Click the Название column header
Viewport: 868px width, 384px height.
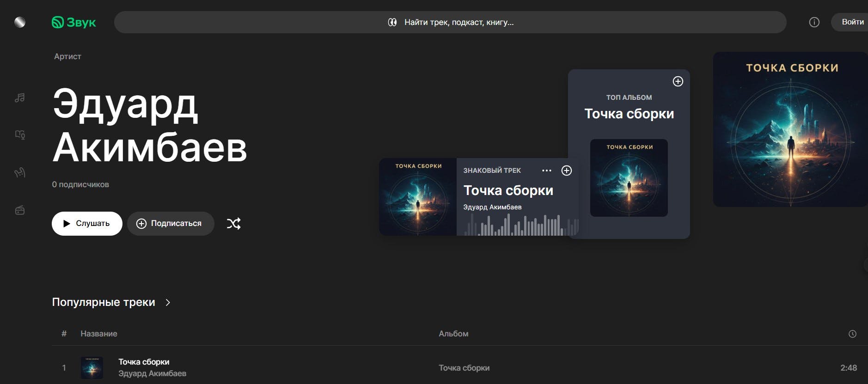[x=99, y=334]
